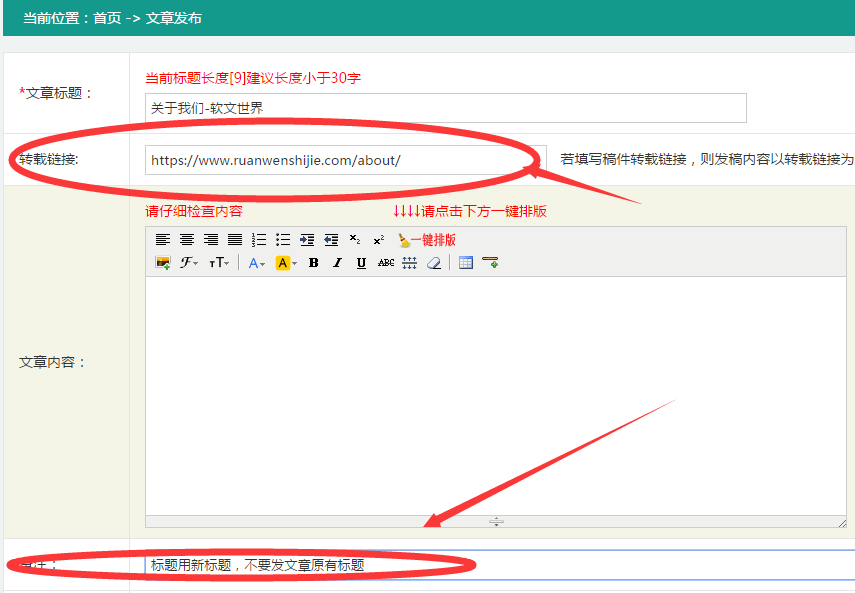This screenshot has width=855, height=593.
Task: Toggle underline formatting
Action: point(361,263)
